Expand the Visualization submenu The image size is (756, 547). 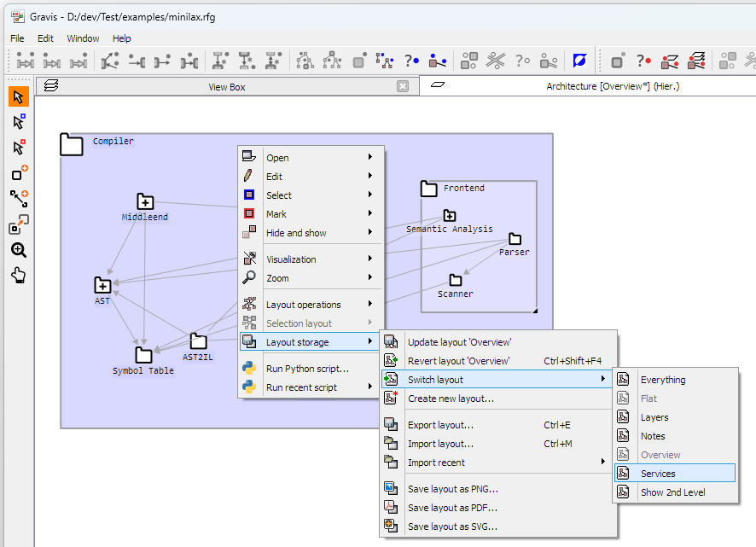point(311,259)
